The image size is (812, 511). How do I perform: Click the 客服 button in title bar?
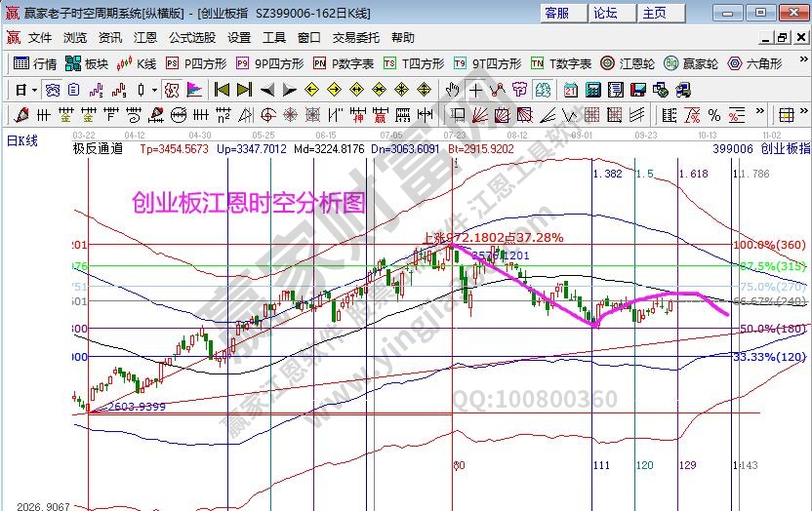click(557, 13)
